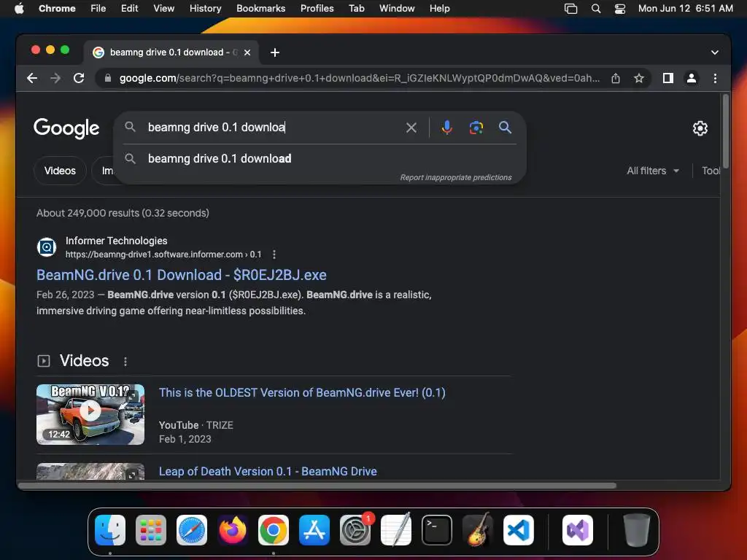Open TextEdit in the dock
747x560 pixels.
click(396, 530)
